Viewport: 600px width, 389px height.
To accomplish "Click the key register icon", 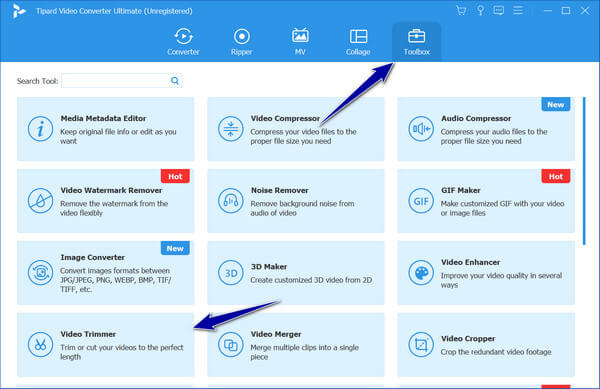I will (x=480, y=11).
